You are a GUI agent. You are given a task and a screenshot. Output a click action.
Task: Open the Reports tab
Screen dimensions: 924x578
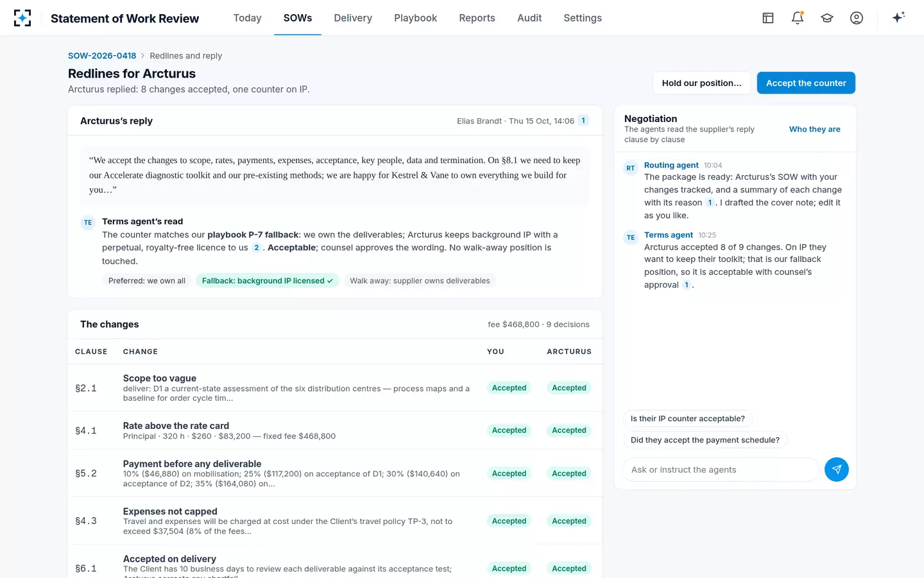(477, 18)
